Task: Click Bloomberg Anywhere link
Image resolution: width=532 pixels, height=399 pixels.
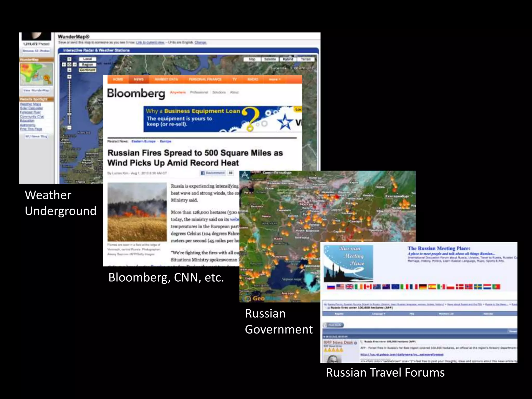Action: click(x=178, y=92)
